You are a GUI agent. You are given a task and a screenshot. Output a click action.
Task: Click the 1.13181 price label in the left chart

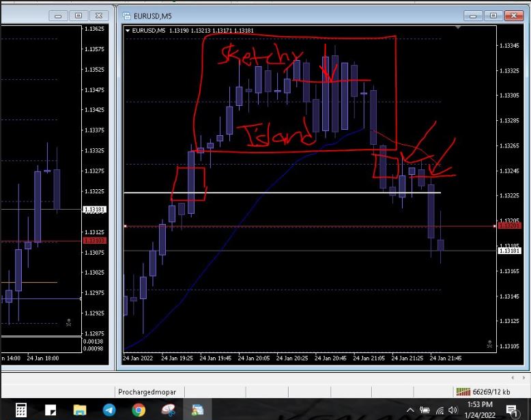[x=94, y=210]
